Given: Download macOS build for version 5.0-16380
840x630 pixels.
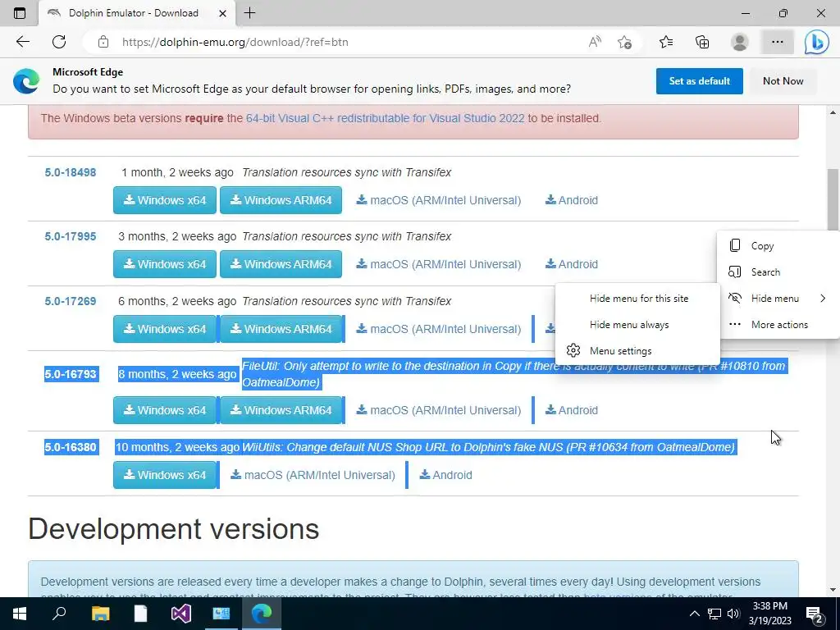Looking at the screenshot, I should [313, 475].
